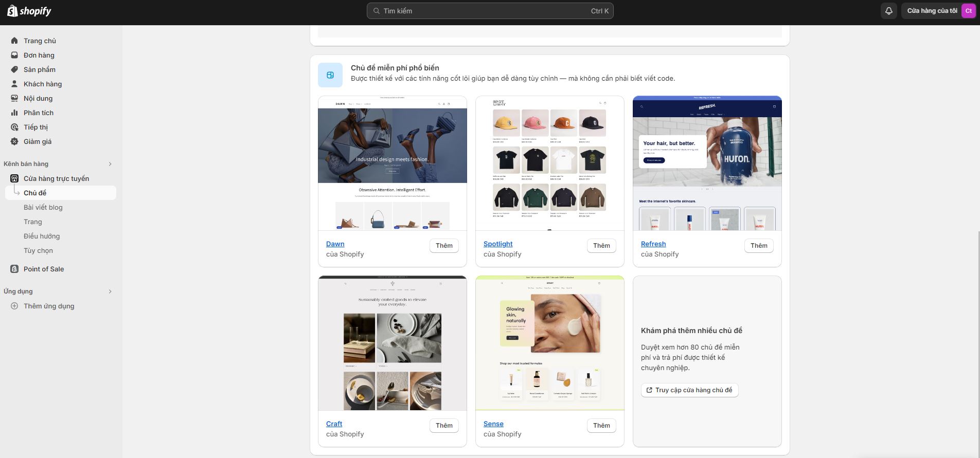Click the Shopify logo in the header
The image size is (980, 458).
pyautogui.click(x=29, y=11)
